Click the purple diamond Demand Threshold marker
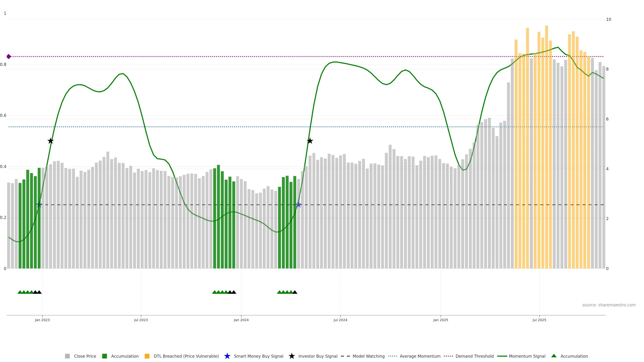The image size is (644, 362). 9,56
